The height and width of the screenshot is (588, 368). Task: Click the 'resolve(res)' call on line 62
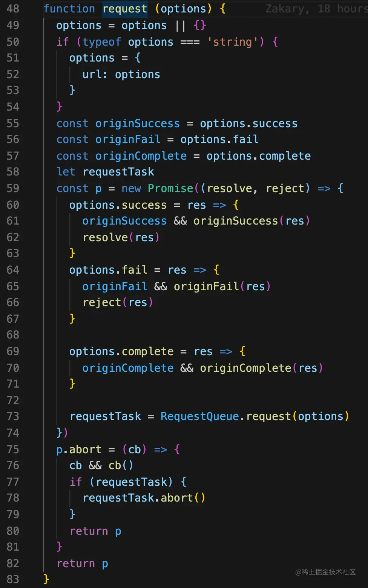[x=121, y=237]
